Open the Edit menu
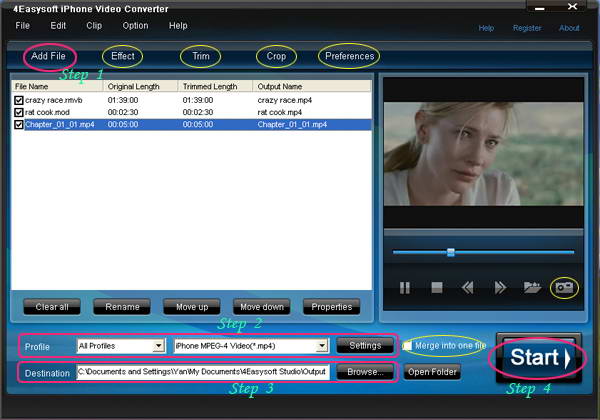This screenshot has height=420, width=600. point(58,26)
